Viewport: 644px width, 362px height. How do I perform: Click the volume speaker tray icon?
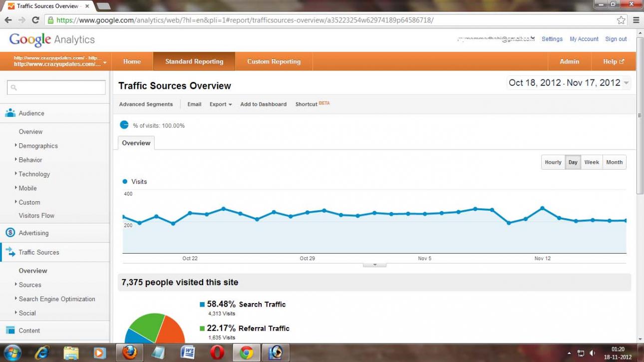point(593,353)
